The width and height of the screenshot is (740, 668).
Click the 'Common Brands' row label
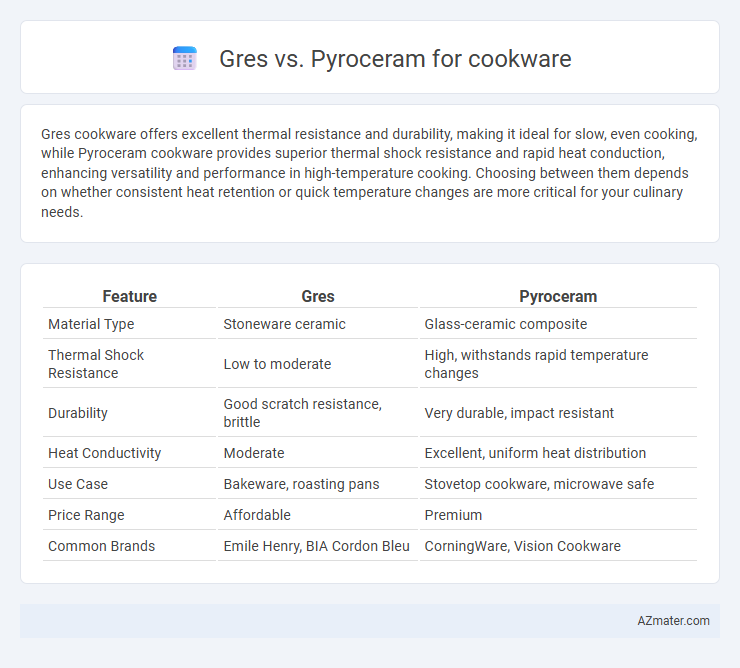tap(101, 546)
